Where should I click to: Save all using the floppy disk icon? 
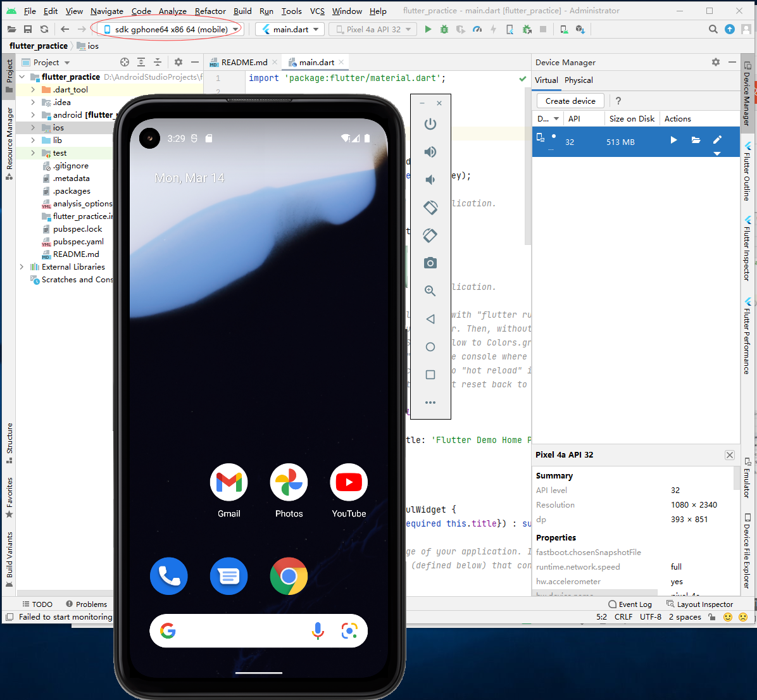tap(27, 30)
